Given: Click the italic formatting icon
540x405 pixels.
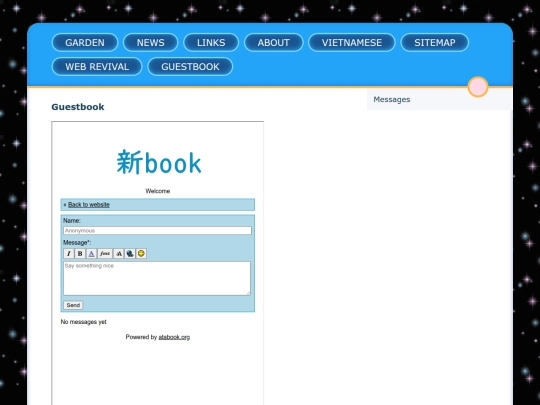Looking at the screenshot, I should [x=69, y=254].
